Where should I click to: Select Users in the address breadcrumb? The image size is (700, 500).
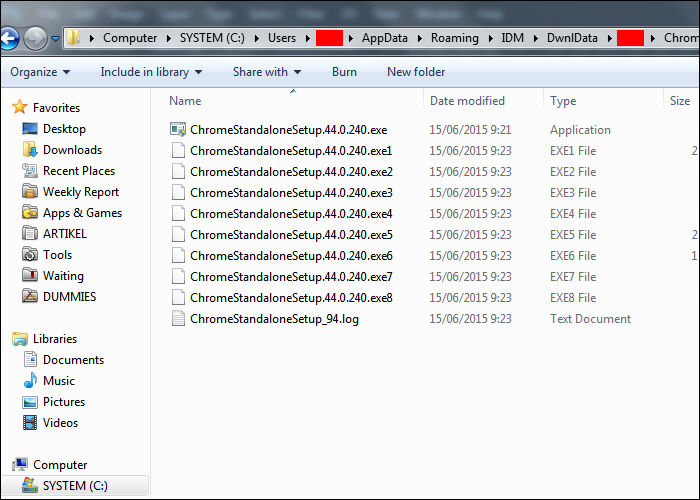(x=282, y=38)
